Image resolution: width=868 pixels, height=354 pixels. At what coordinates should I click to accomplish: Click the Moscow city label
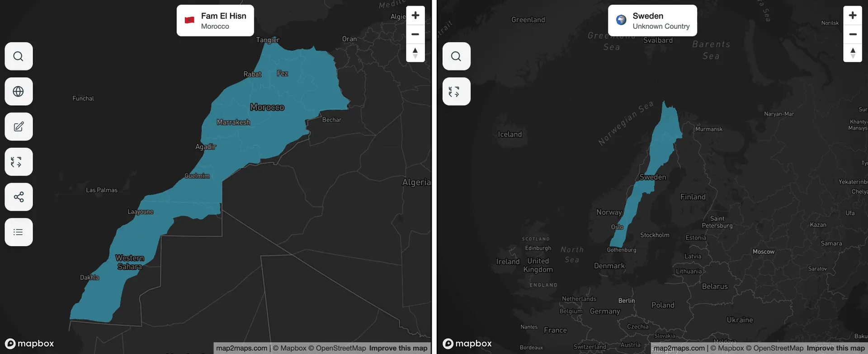(764, 252)
